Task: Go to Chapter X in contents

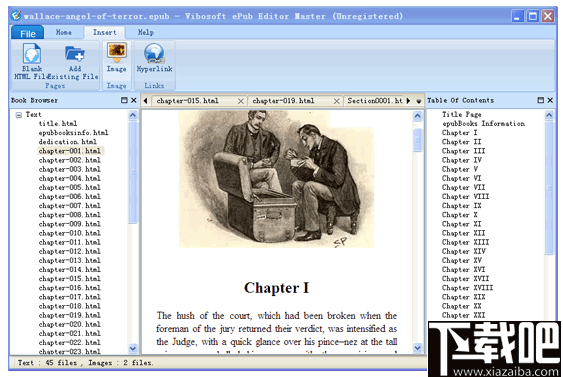Action: click(460, 215)
